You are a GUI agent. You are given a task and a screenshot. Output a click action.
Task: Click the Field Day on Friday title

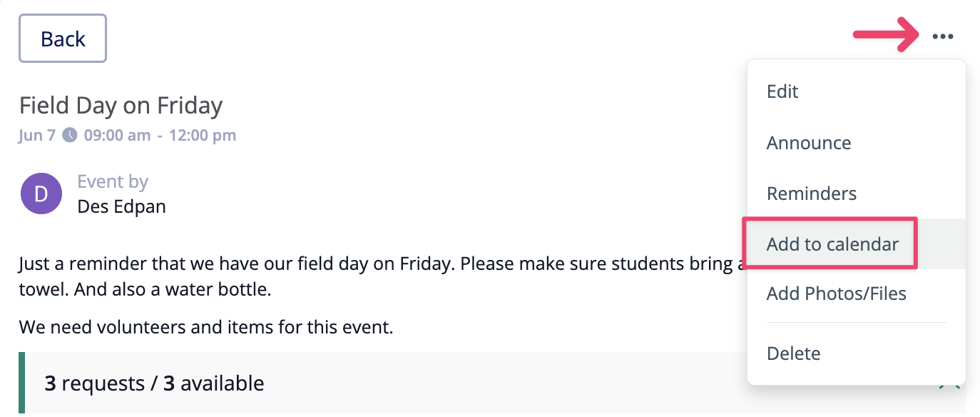click(x=121, y=106)
